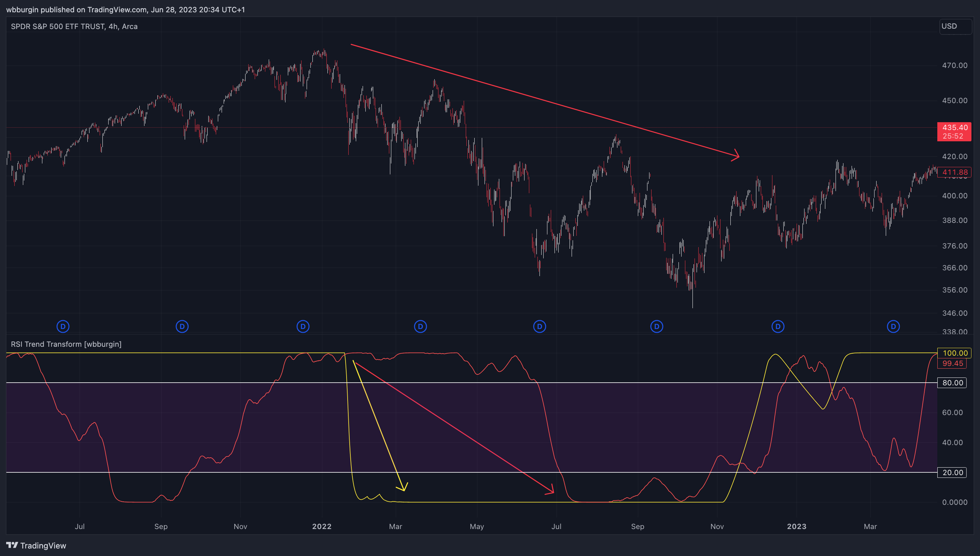Screen dimensions: 980x556
Task: Open the dividend marker for June 2021
Action: click(63, 327)
